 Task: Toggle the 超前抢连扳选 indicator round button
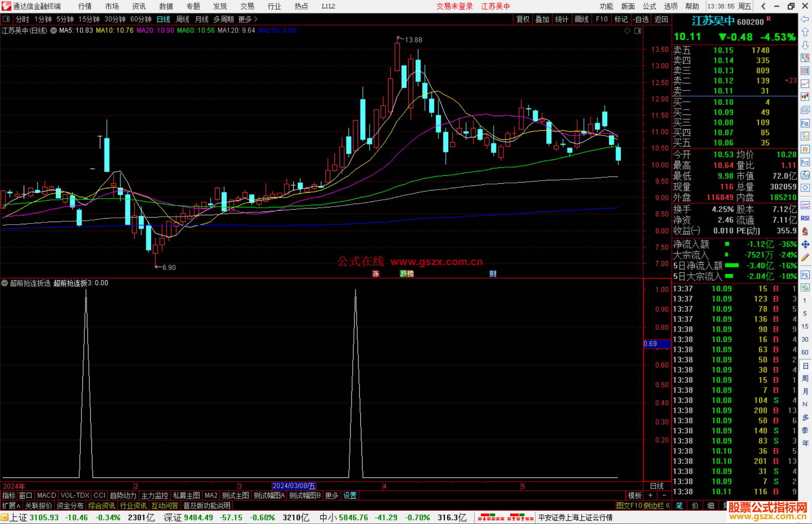(5, 283)
